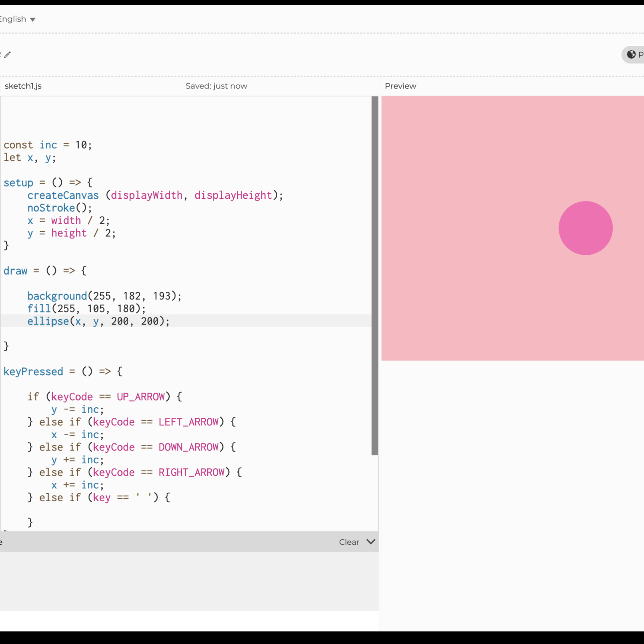The height and width of the screenshot is (644, 644).
Task: Open the English language dropdown
Action: click(x=18, y=19)
